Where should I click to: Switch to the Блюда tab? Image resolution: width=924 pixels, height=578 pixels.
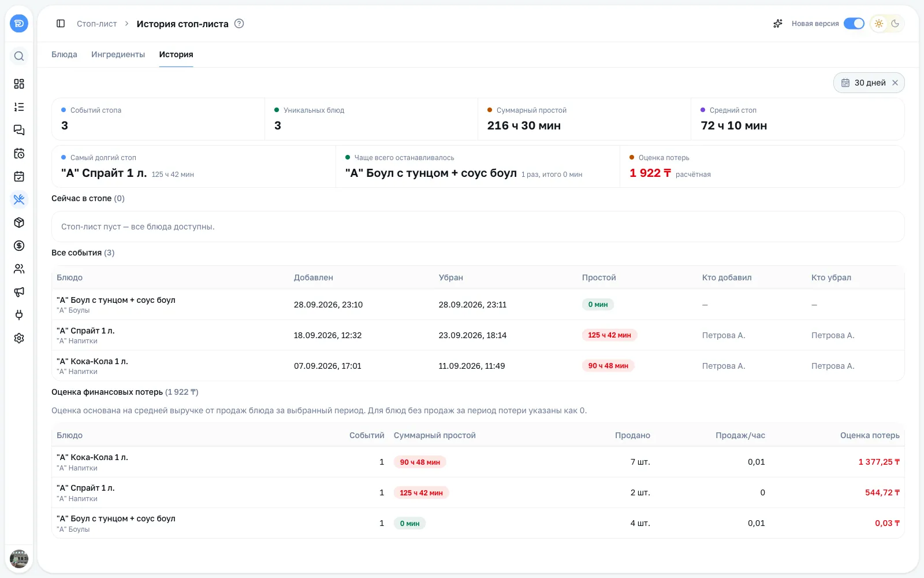click(64, 54)
